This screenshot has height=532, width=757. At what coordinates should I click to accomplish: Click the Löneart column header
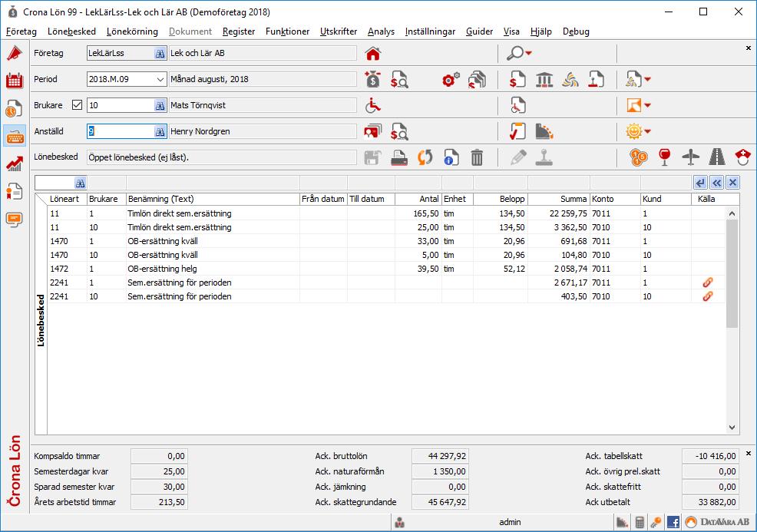coord(67,199)
